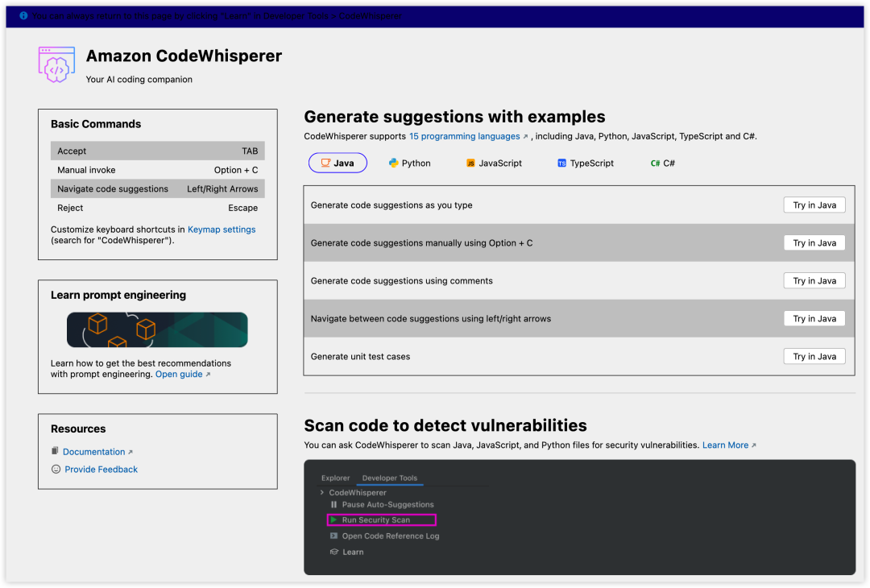Click the Documentation book icon

pos(55,451)
